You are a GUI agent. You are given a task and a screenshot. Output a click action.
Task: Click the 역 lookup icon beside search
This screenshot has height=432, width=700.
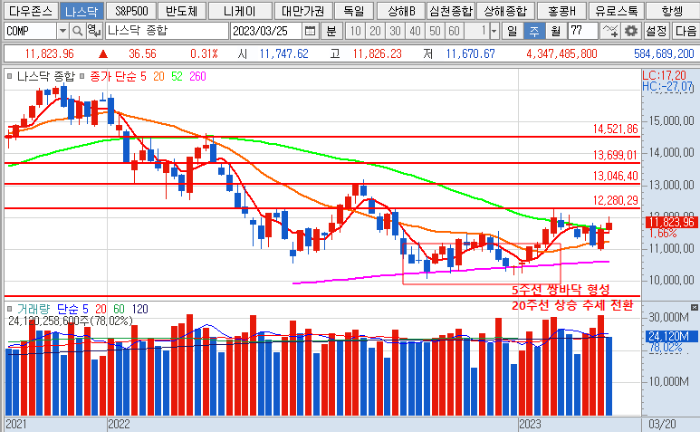pyautogui.click(x=94, y=31)
